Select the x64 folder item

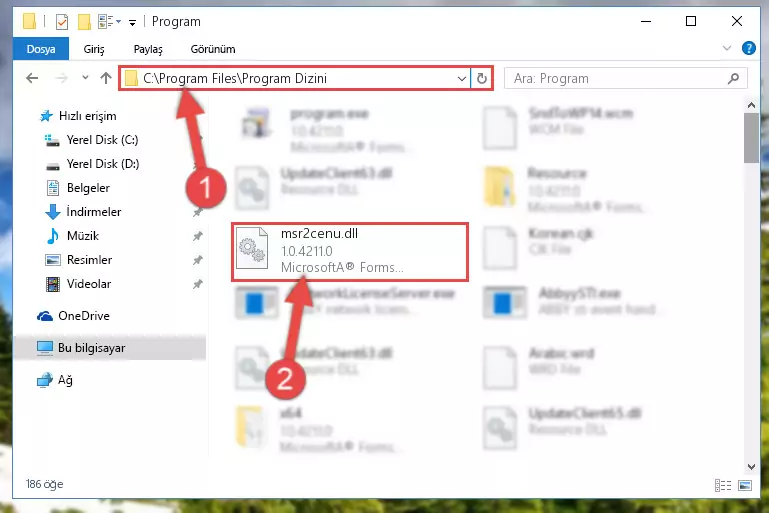point(319,429)
